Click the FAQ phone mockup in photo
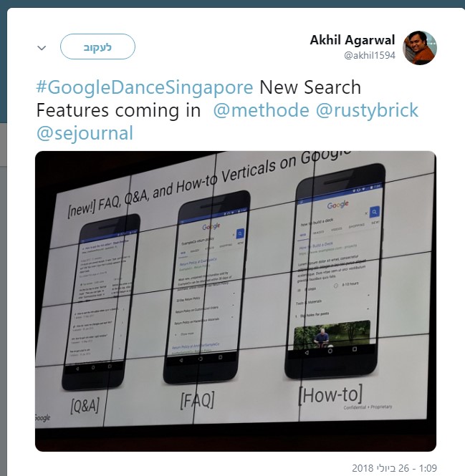 coord(206,287)
